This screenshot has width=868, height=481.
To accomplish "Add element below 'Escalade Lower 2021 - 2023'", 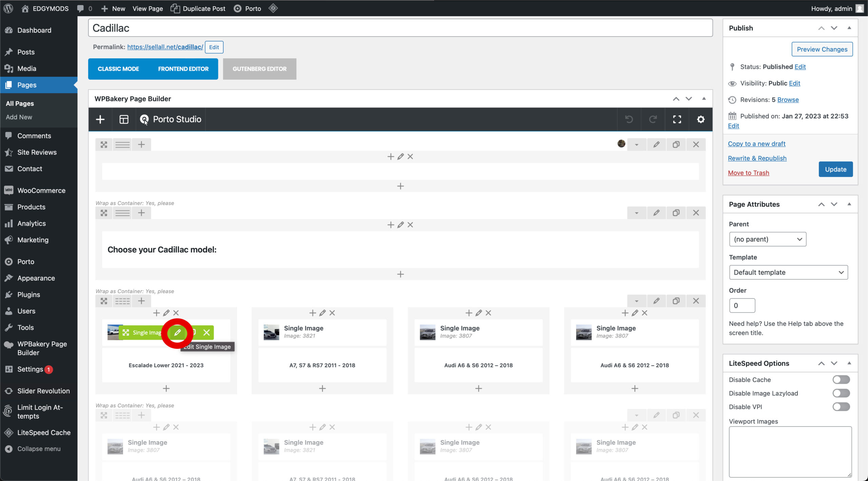I will (x=166, y=388).
